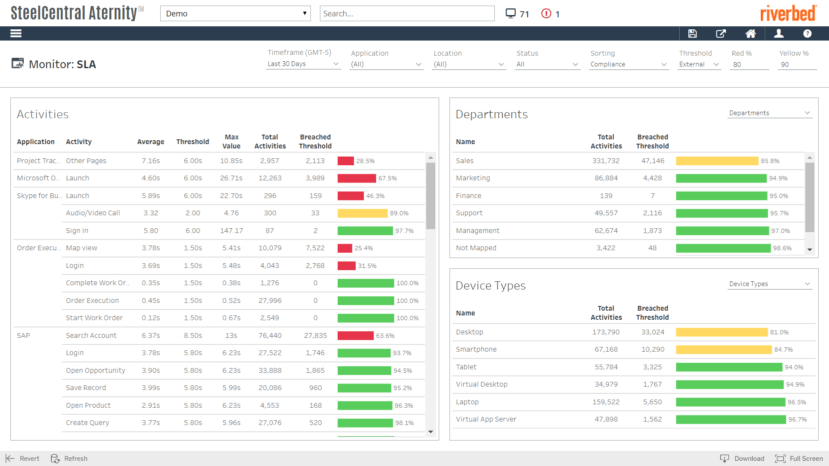The width and height of the screenshot is (829, 466).
Task: Click the Smartphone device type row
Action: (x=633, y=350)
